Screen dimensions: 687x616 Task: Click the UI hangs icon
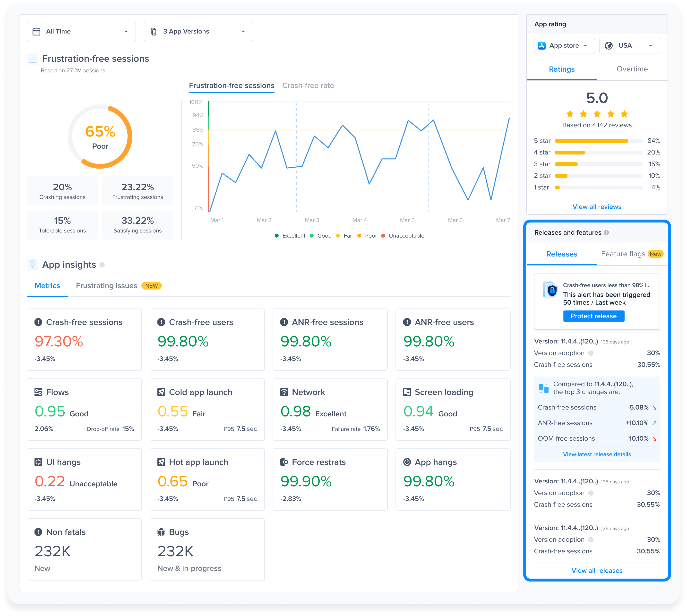pyautogui.click(x=38, y=462)
